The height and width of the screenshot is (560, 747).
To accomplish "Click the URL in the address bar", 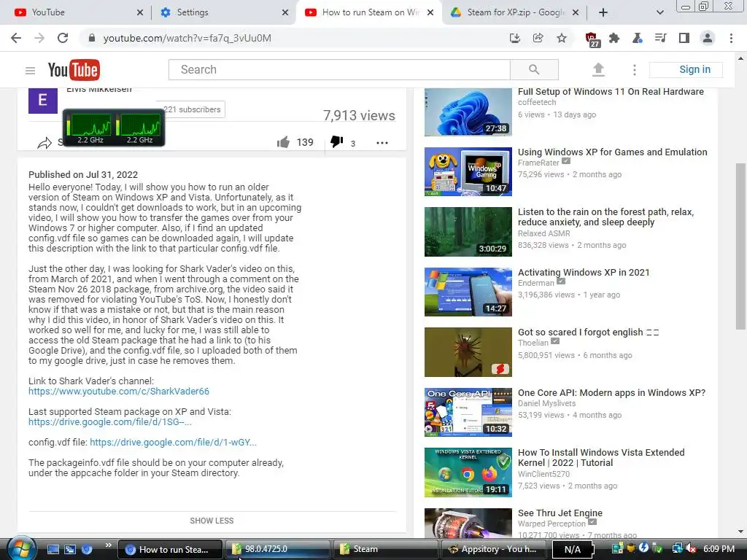I will (187, 38).
